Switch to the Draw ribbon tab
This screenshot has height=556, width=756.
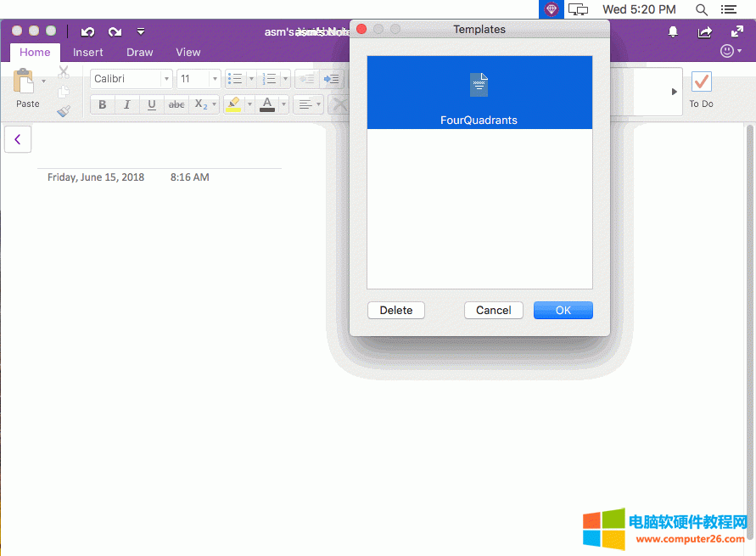point(140,52)
